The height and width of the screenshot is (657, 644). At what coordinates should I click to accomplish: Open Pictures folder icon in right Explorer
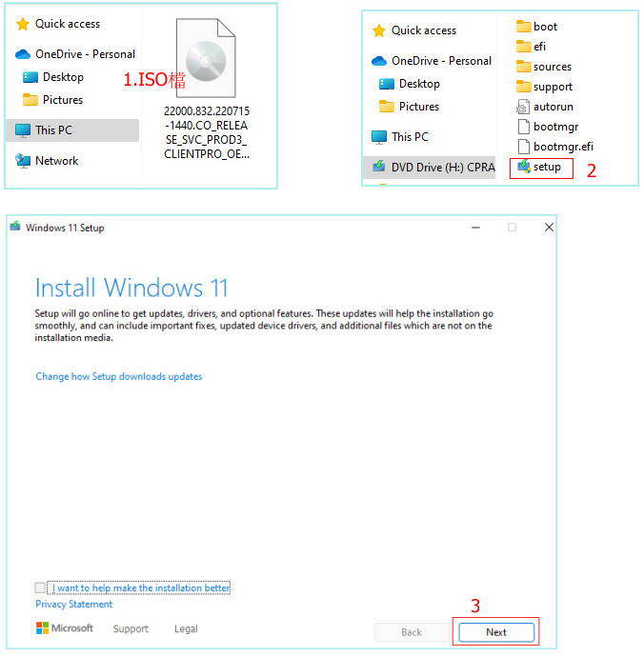(387, 107)
